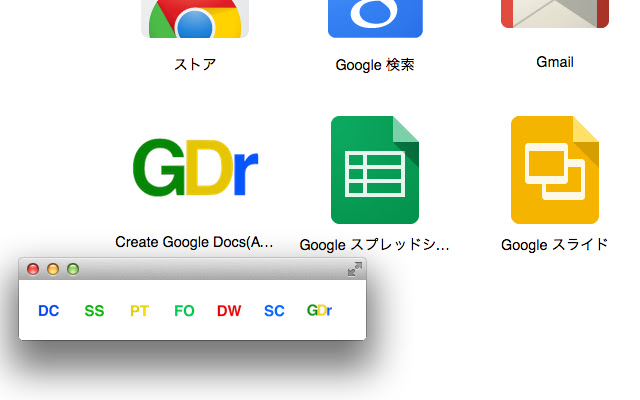The image size is (640, 400).
Task: Open the yellow Google Slides icon
Action: pyautogui.click(x=555, y=170)
